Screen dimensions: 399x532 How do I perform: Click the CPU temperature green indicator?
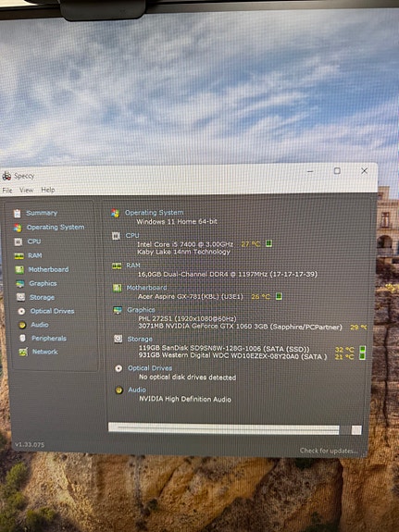coord(268,243)
